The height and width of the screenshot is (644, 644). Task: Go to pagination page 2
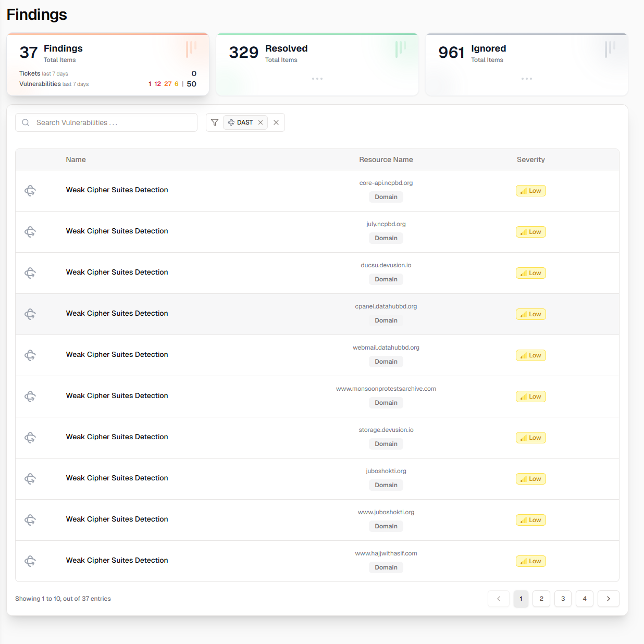point(541,599)
